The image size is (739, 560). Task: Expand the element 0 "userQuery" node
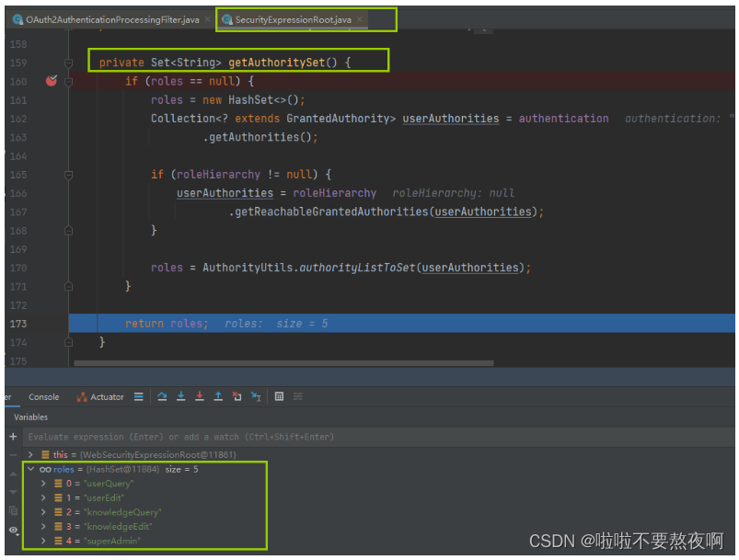(x=43, y=484)
